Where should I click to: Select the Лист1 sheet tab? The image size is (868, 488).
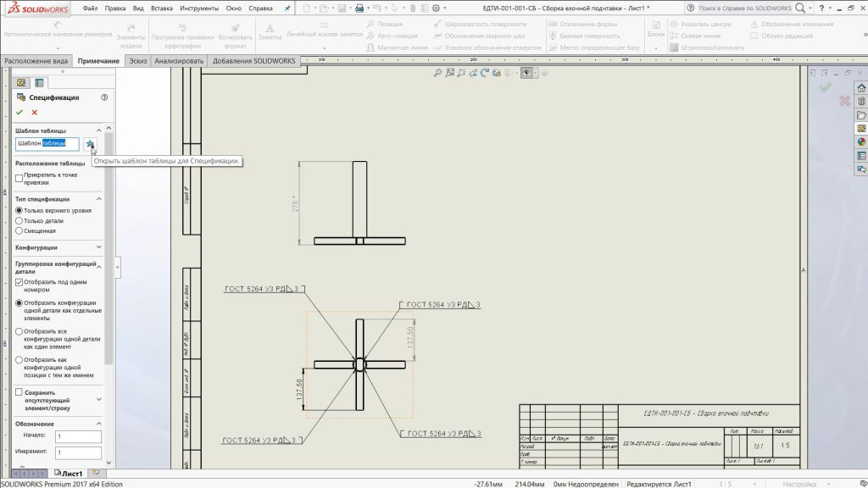click(69, 474)
